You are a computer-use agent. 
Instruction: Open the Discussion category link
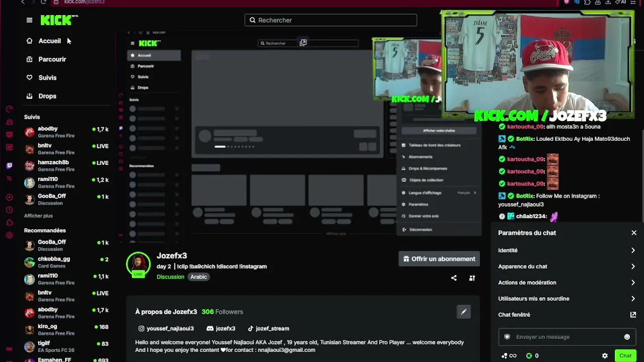point(170,277)
